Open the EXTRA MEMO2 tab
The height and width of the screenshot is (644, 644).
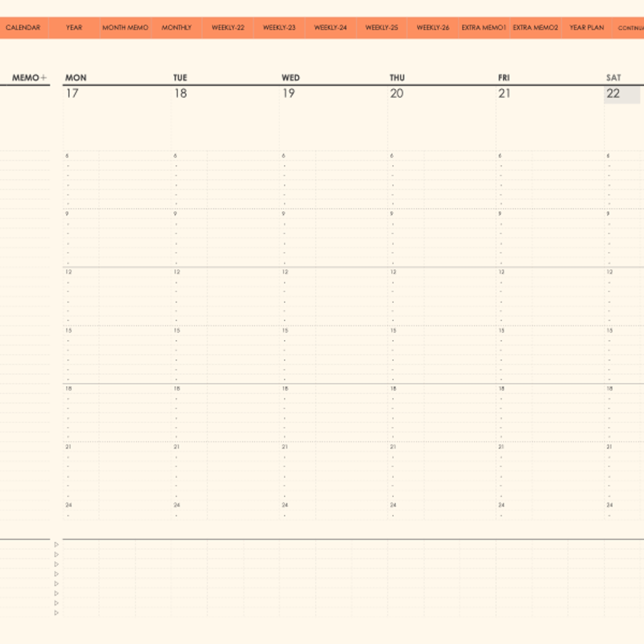tap(535, 27)
